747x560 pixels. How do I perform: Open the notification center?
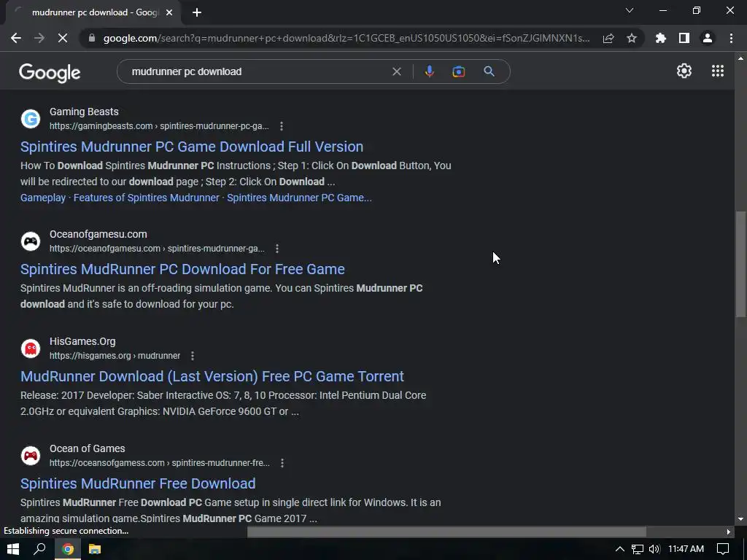click(723, 549)
